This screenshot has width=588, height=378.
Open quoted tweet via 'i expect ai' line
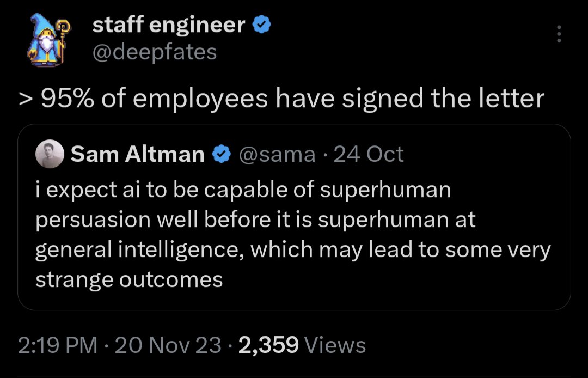tap(243, 190)
